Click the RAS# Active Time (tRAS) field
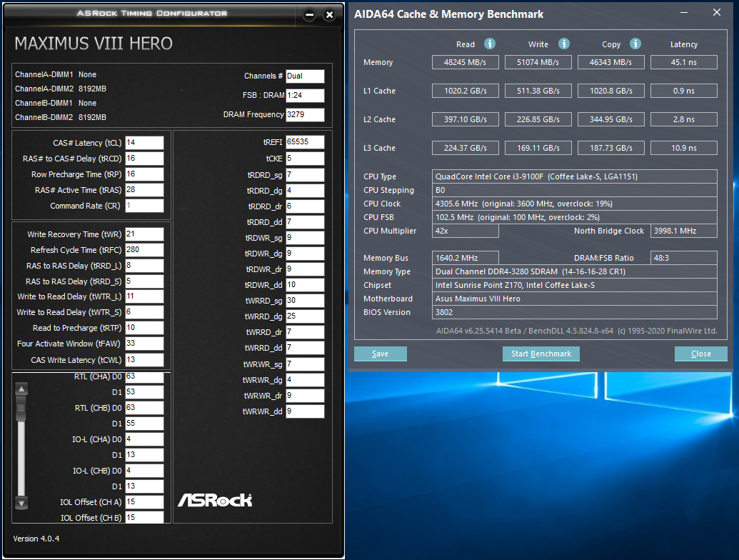Viewport: 739px width, 560px height. [x=144, y=190]
